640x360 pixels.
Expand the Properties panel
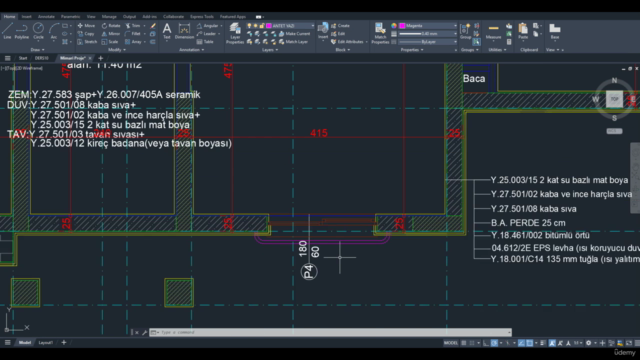click(412, 50)
